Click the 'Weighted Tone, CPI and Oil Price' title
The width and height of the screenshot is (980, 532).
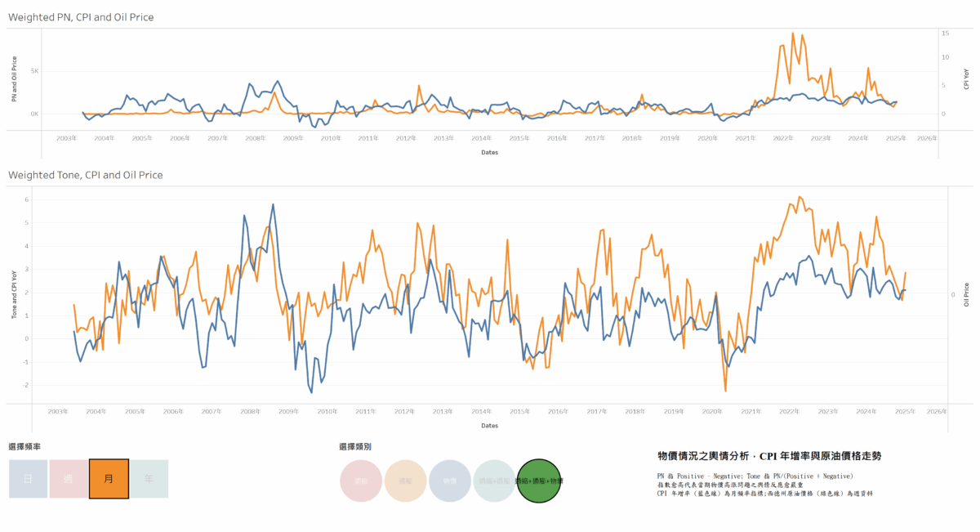tap(85, 175)
